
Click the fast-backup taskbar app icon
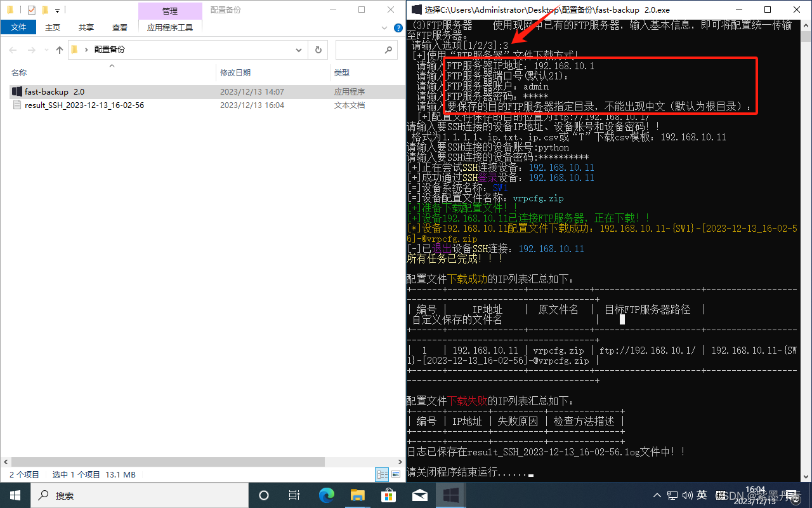click(x=451, y=495)
